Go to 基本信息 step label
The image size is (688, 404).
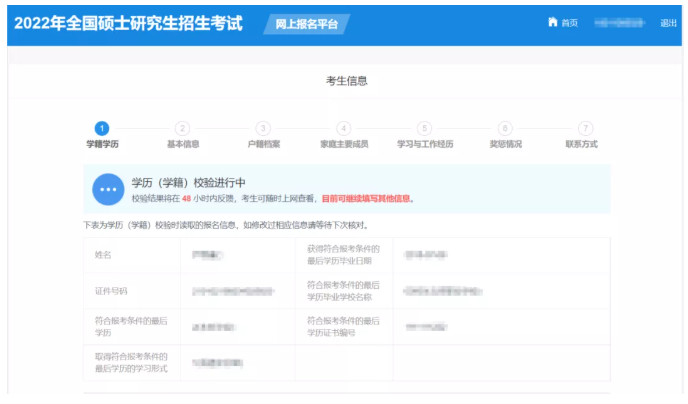coord(183,144)
